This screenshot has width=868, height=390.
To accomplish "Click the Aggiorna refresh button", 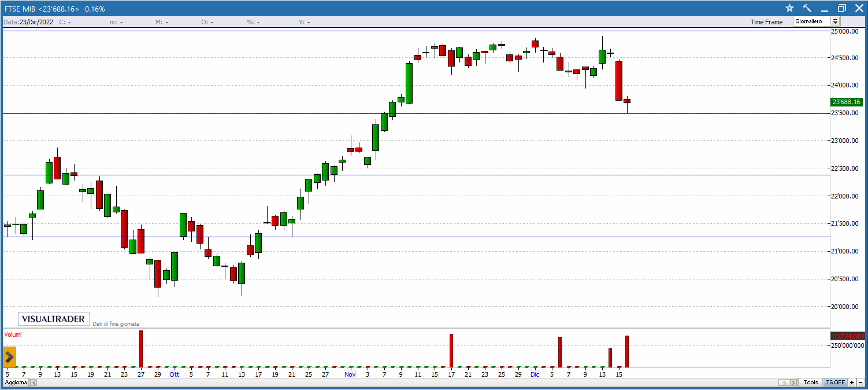I will 16,382.
